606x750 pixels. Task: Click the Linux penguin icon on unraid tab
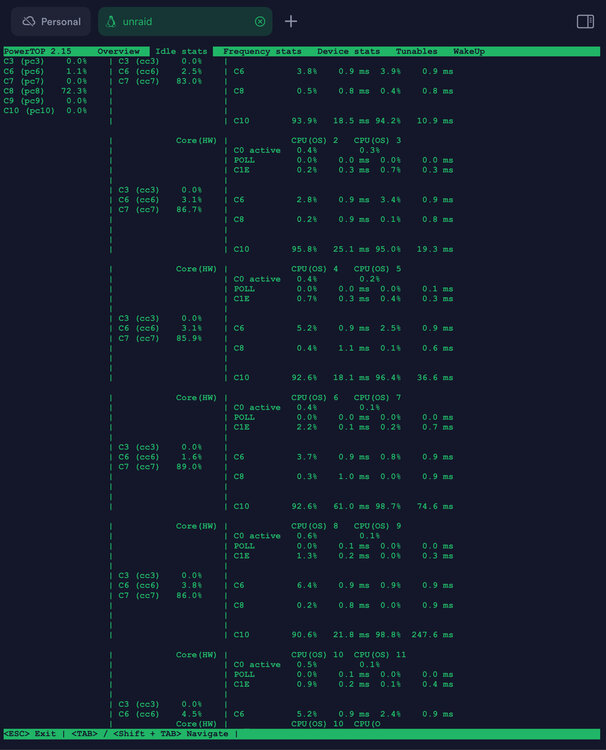(110, 22)
